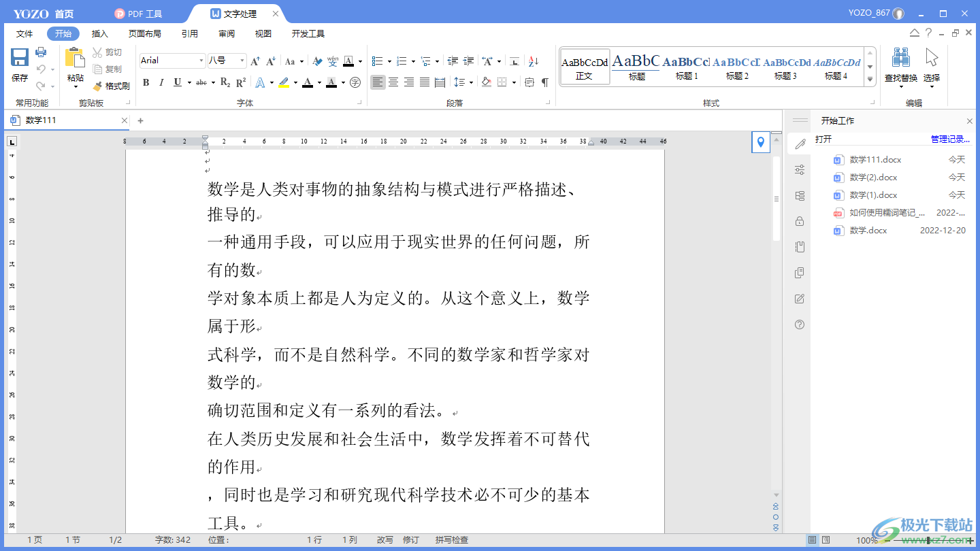Click the Cut (剪切) scissors button
Viewport: 980px width, 551px height.
pos(108,52)
